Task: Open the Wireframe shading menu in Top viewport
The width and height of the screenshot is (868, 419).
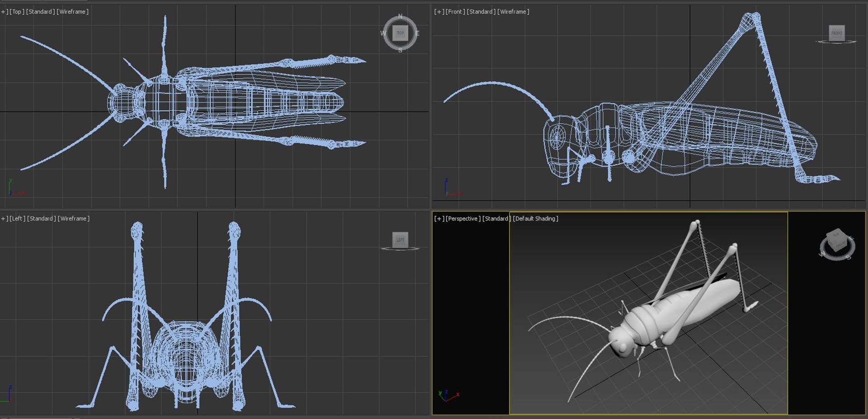Action: [x=72, y=12]
